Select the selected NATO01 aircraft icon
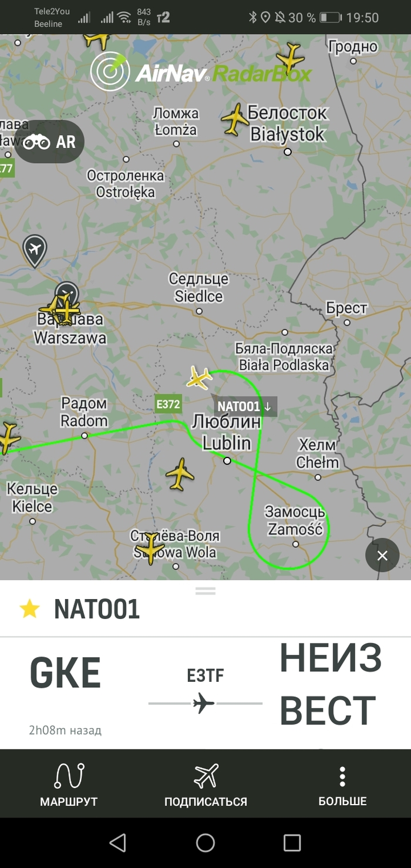The width and height of the screenshot is (411, 868). (199, 377)
